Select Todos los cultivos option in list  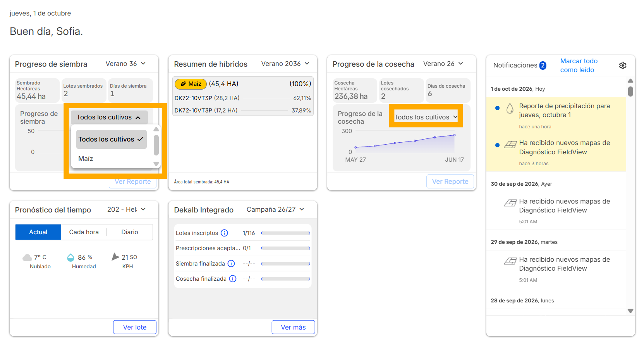112,139
